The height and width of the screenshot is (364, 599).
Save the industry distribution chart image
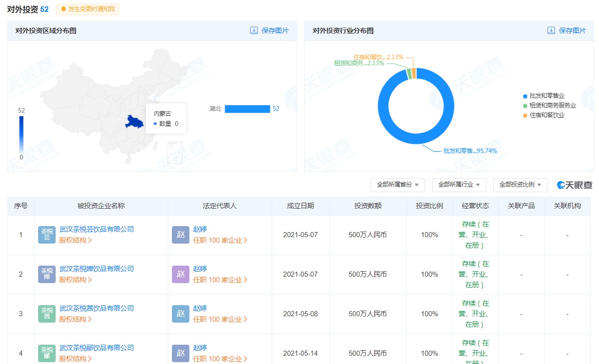(567, 31)
